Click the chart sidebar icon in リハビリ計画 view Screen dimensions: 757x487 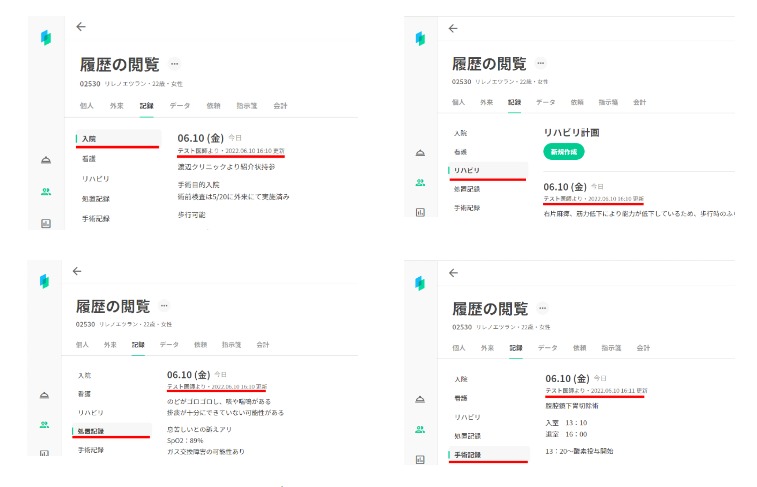pos(420,211)
